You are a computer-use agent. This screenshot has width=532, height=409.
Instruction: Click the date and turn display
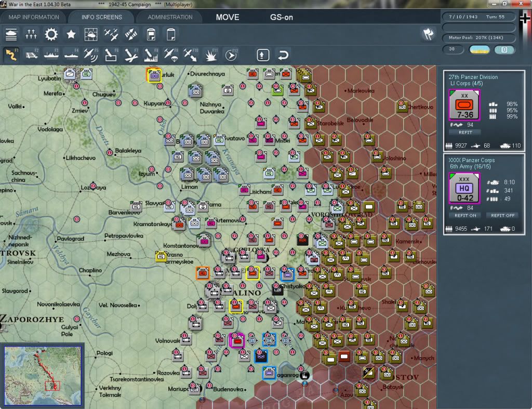pos(478,17)
